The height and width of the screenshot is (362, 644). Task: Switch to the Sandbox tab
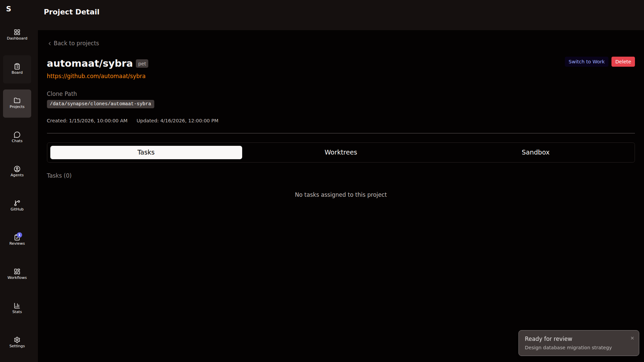535,153
